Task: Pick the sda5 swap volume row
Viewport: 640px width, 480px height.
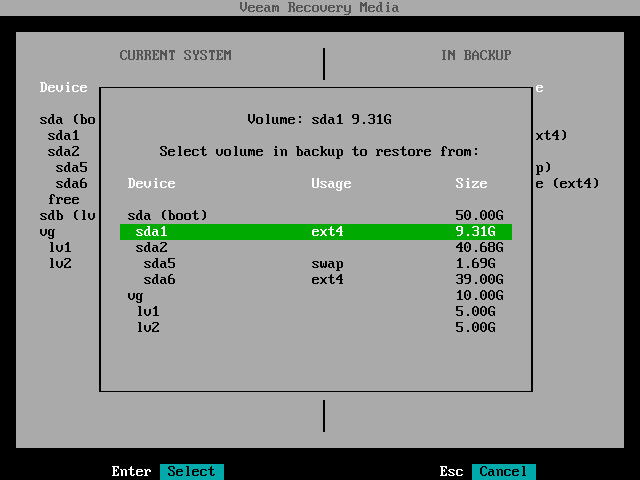Action: coord(316,263)
